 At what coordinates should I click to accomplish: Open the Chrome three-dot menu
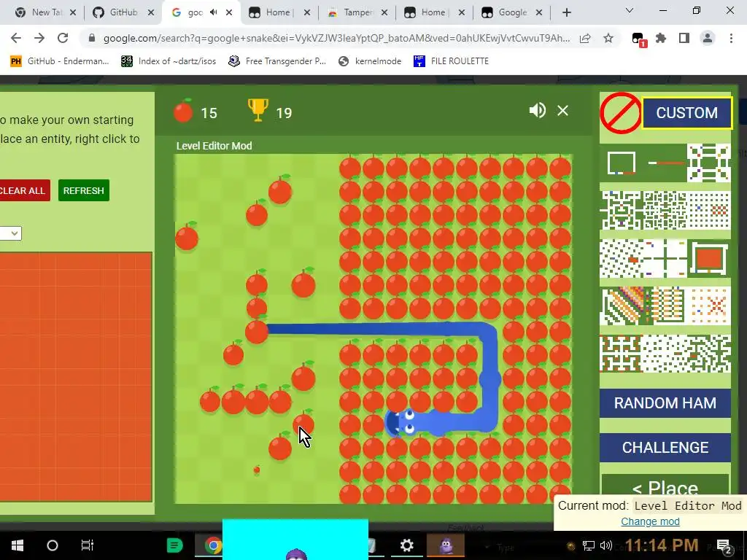click(x=731, y=38)
